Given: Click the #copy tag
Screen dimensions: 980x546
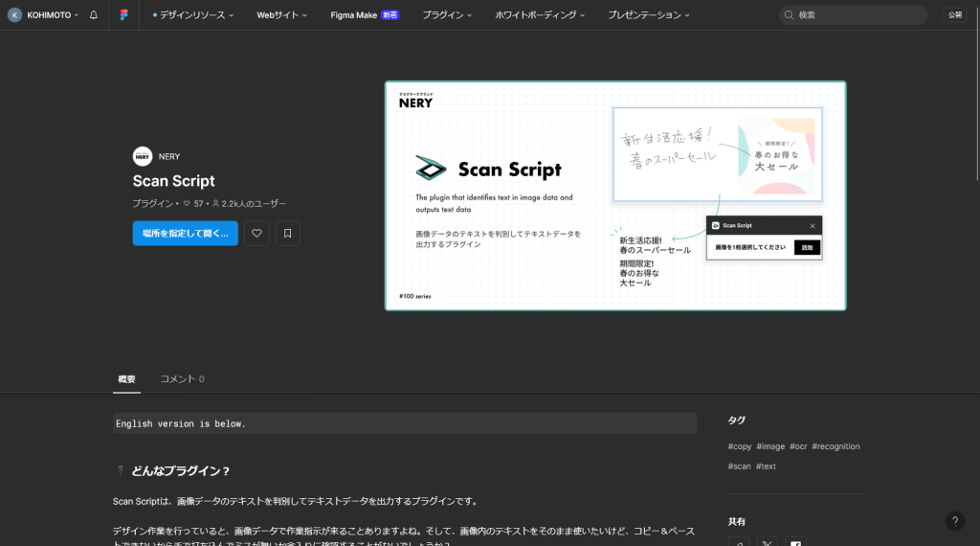Looking at the screenshot, I should pyautogui.click(x=740, y=446).
